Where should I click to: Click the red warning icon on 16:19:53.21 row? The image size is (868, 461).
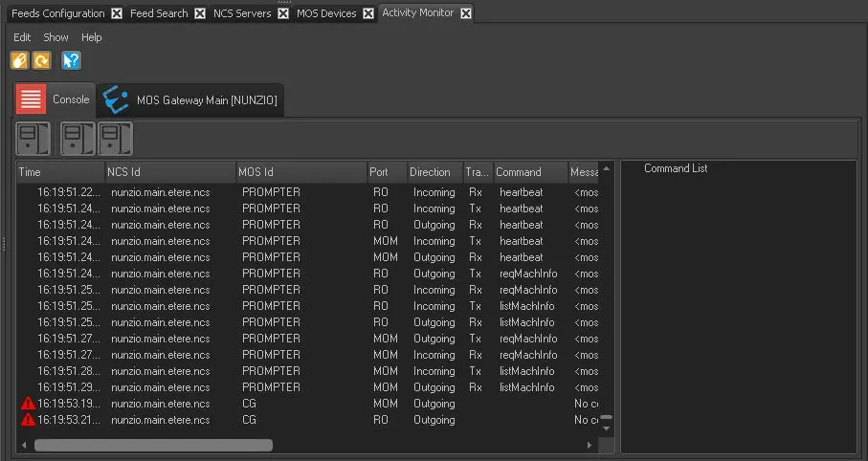(x=28, y=420)
